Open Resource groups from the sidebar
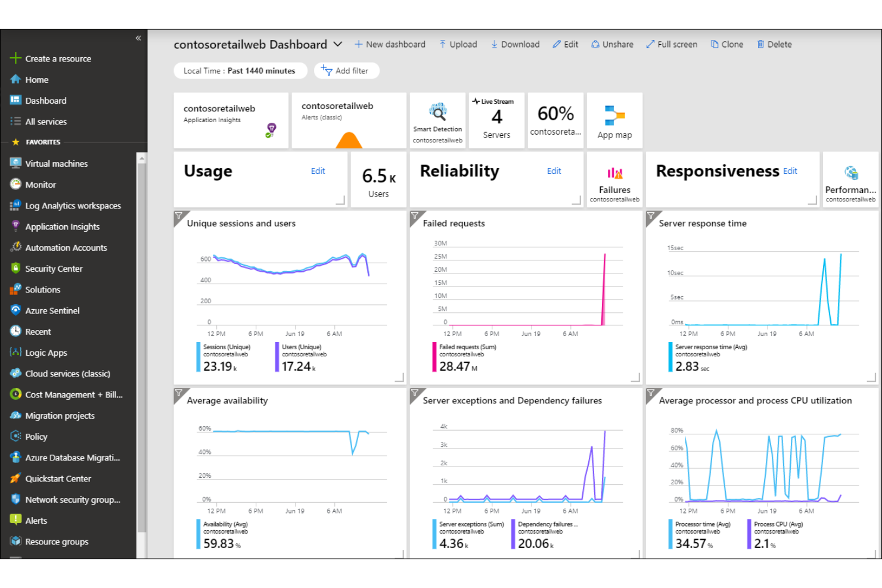 point(57,542)
